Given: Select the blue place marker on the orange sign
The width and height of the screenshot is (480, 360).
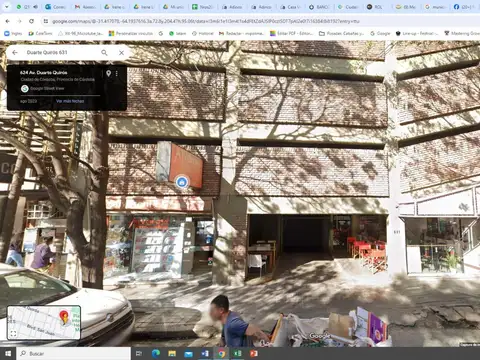Looking at the screenshot, I should click(182, 182).
